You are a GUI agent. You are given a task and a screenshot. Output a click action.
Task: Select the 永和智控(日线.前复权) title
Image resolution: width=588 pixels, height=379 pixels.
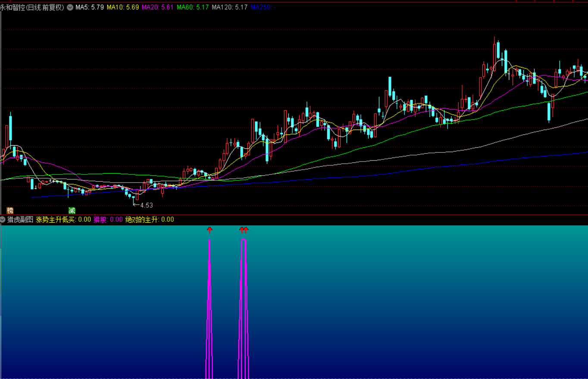[32, 7]
